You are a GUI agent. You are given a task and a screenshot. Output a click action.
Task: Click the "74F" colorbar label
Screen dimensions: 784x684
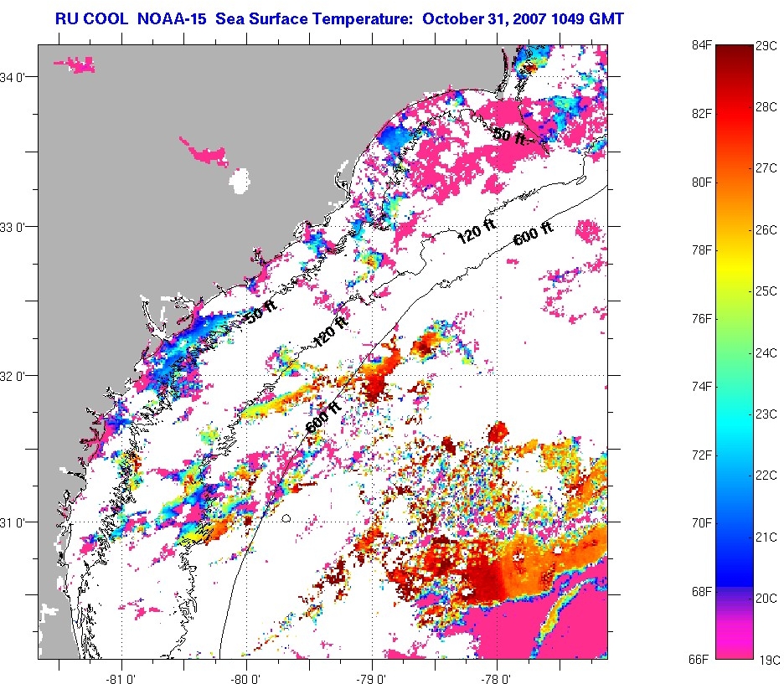coord(702,387)
